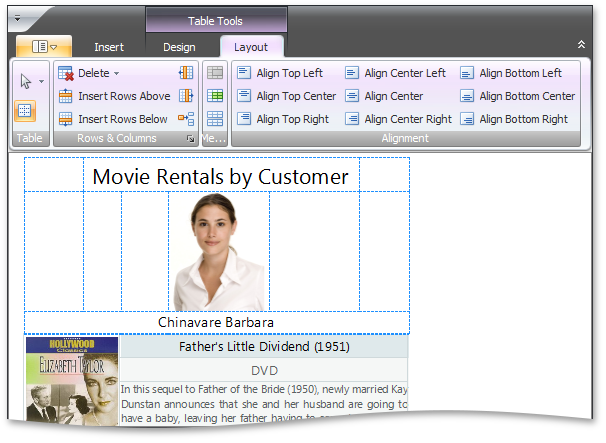Viewport: 606px width, 443px height.
Task: Choose Align Center Left option
Action: coord(396,73)
